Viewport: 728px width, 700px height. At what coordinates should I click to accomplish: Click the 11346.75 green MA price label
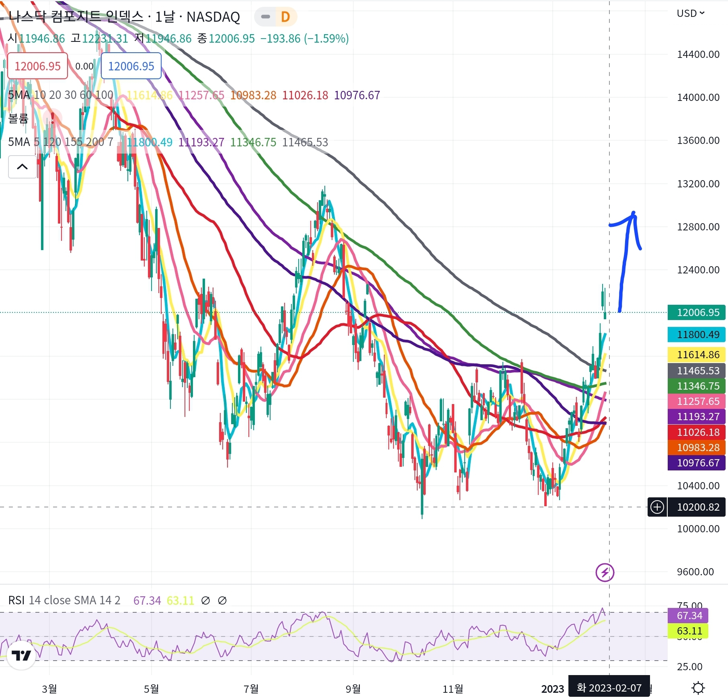(x=697, y=386)
